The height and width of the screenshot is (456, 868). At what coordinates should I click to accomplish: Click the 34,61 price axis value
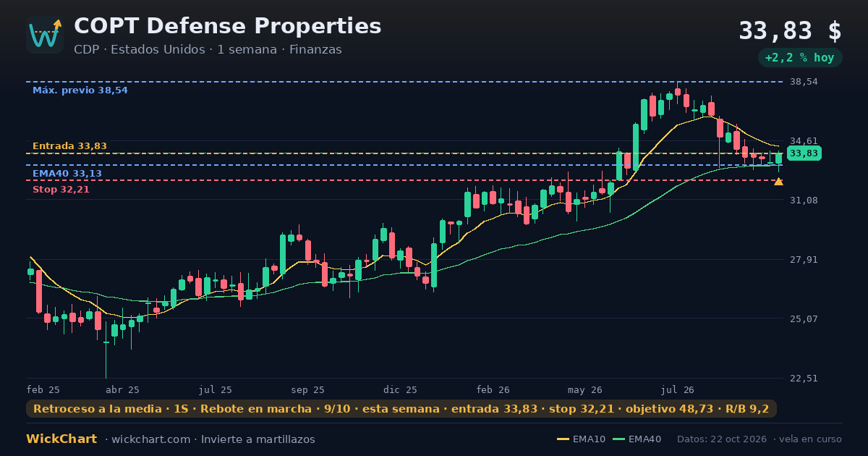point(803,141)
